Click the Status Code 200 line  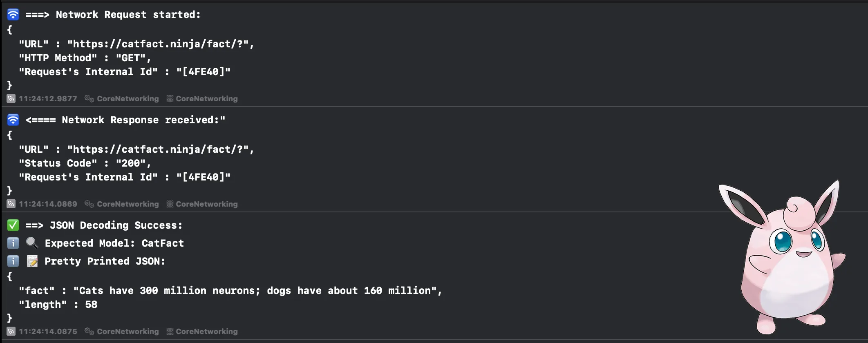[85, 163]
